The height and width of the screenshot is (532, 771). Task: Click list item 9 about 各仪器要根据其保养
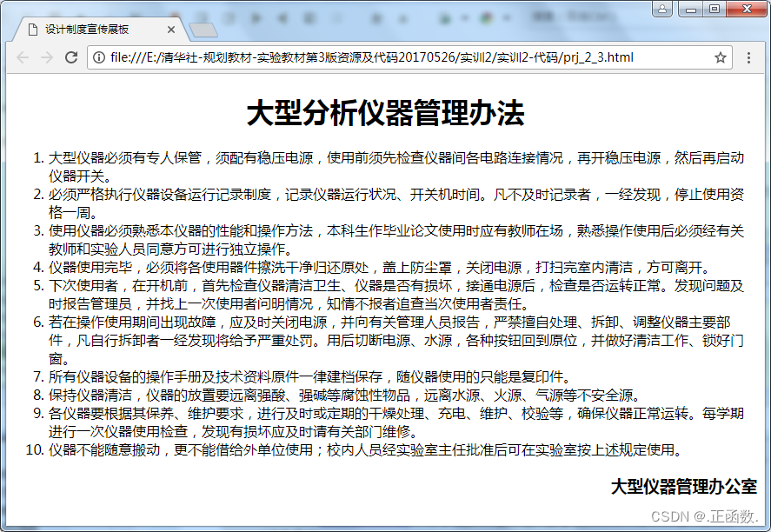[x=395, y=422]
